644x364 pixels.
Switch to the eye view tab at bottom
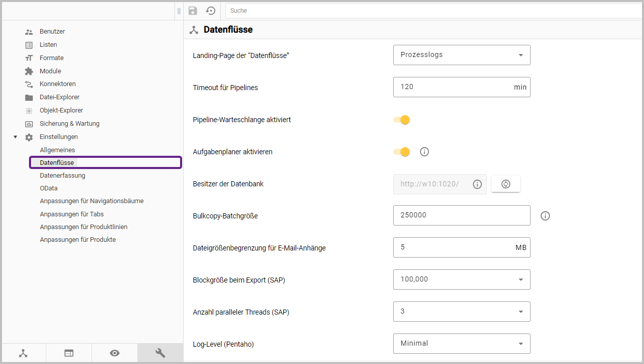point(114,353)
